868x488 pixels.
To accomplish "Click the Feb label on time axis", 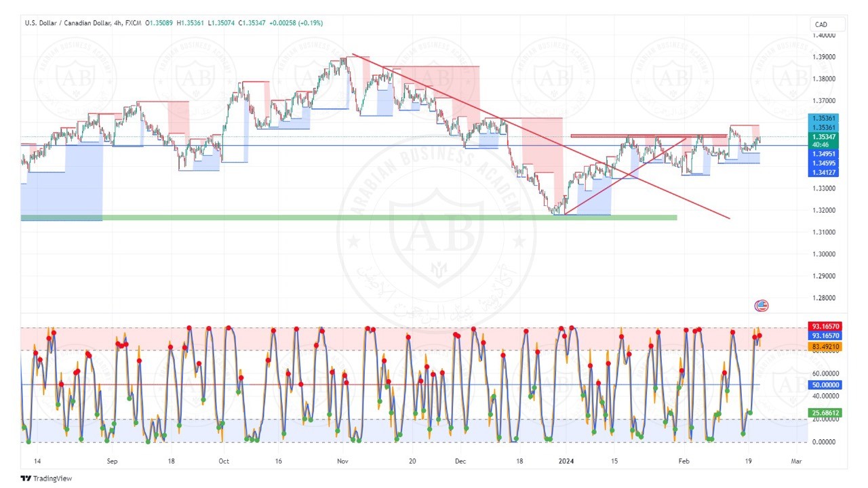I will [x=684, y=461].
